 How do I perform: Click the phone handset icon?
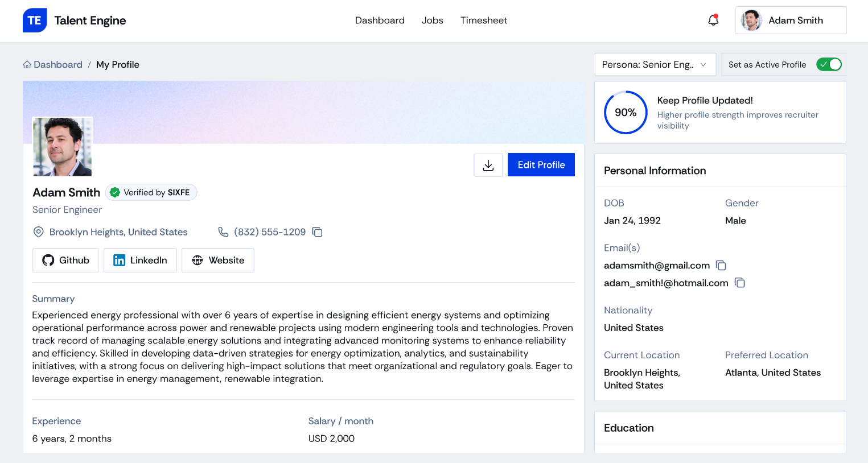223,232
